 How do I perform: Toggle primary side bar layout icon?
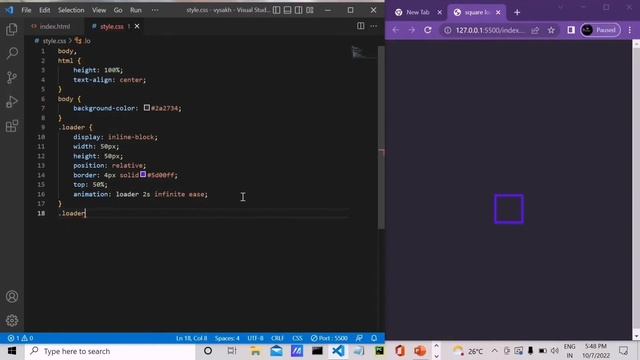[276, 10]
